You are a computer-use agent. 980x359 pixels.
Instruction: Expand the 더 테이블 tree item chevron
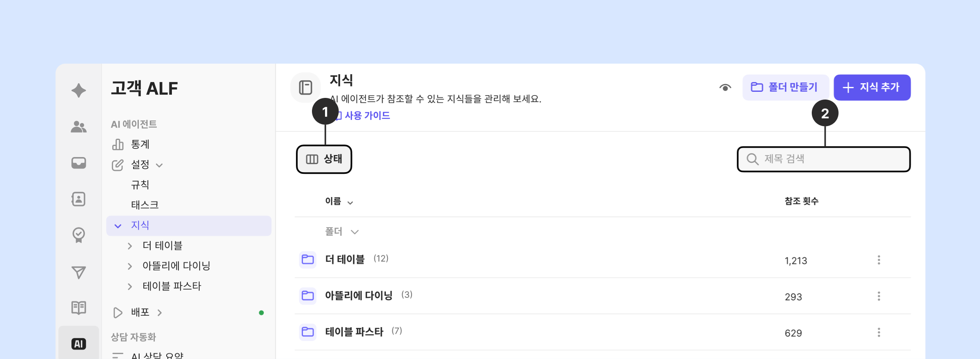[x=130, y=246]
